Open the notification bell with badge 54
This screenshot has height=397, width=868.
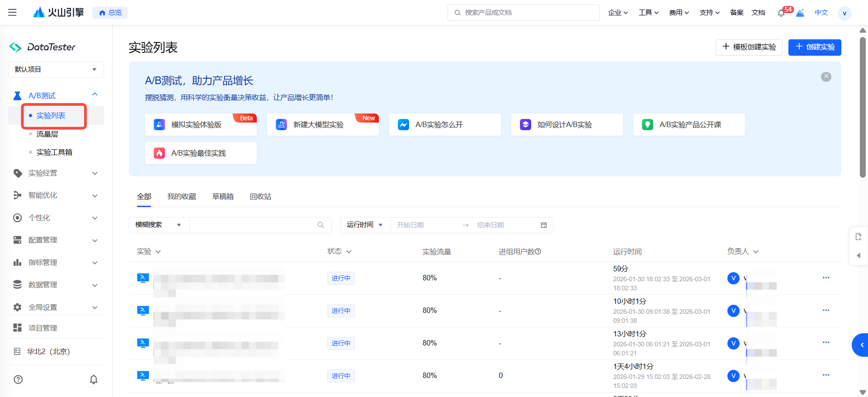coord(781,13)
